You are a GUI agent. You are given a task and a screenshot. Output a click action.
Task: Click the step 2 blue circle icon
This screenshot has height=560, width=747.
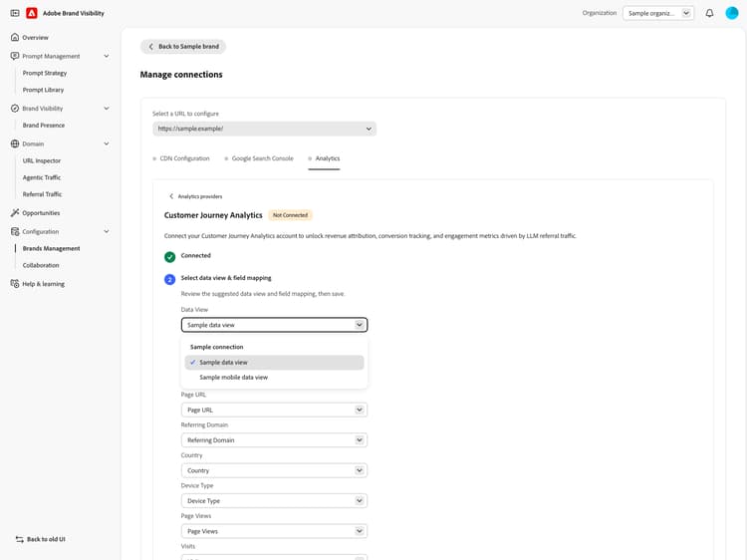pyautogui.click(x=169, y=279)
